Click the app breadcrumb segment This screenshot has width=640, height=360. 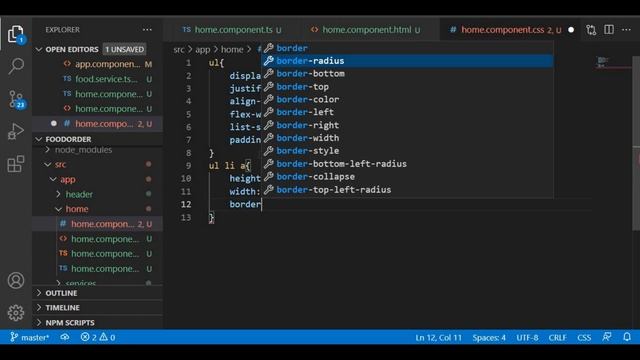click(202, 49)
